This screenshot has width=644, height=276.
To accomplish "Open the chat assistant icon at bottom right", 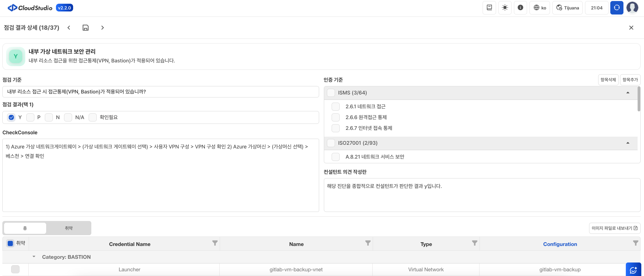I will 633,270.
